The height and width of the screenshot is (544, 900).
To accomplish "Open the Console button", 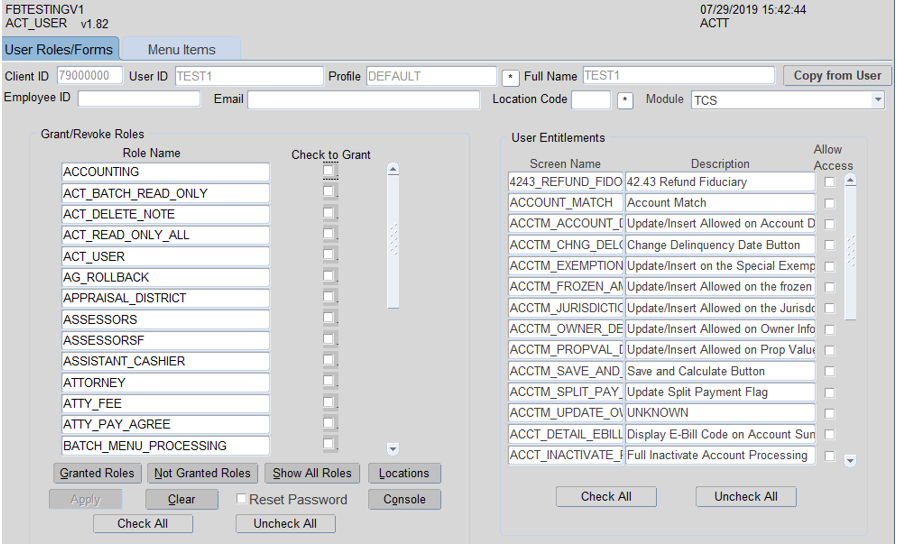I will coord(404,499).
